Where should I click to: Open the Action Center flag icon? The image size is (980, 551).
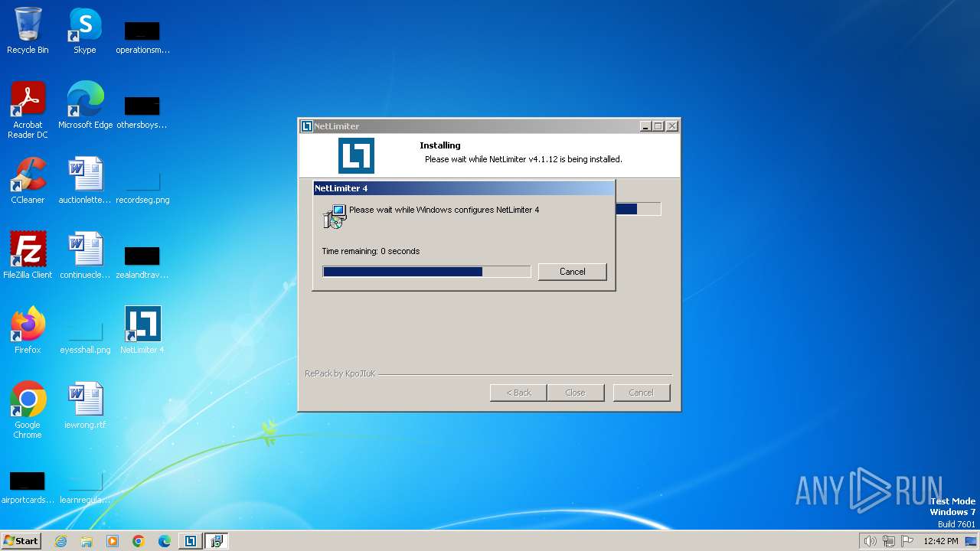pyautogui.click(x=907, y=541)
